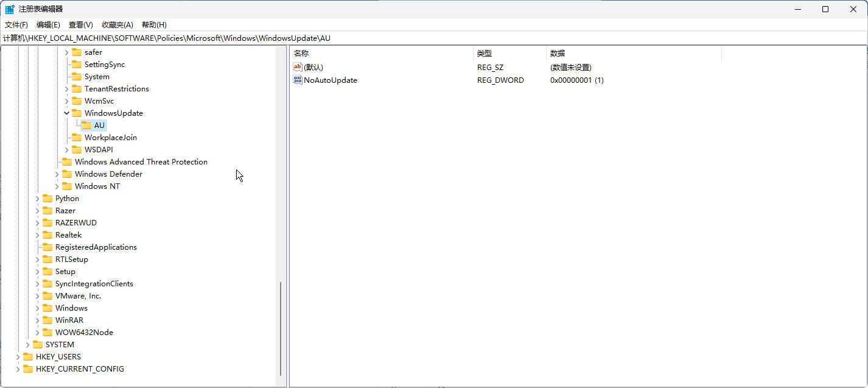Click the (默认) REG_SZ string icon
This screenshot has height=388, width=868.
296,67
